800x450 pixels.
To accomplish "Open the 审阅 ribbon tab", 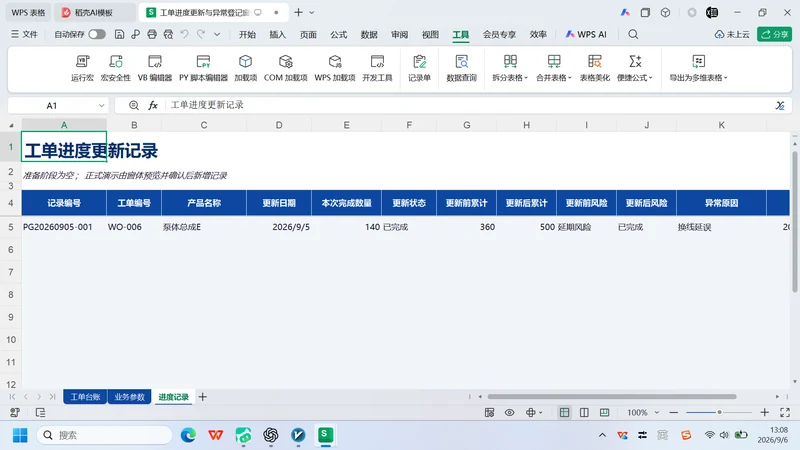I will click(x=399, y=34).
